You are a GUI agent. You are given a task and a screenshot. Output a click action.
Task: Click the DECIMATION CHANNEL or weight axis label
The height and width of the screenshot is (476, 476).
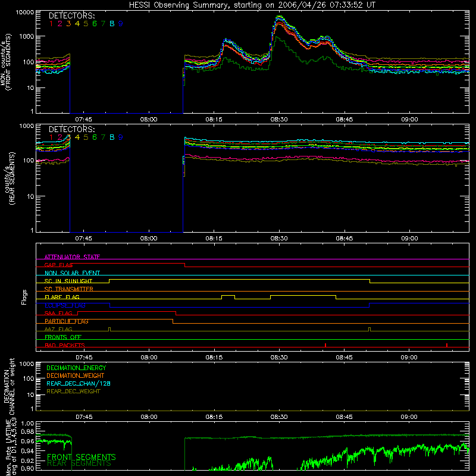[x=9, y=386]
